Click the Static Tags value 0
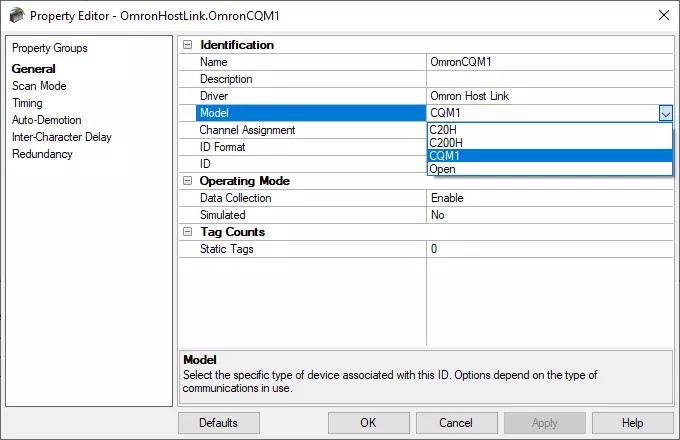680x440 pixels. 549,249
